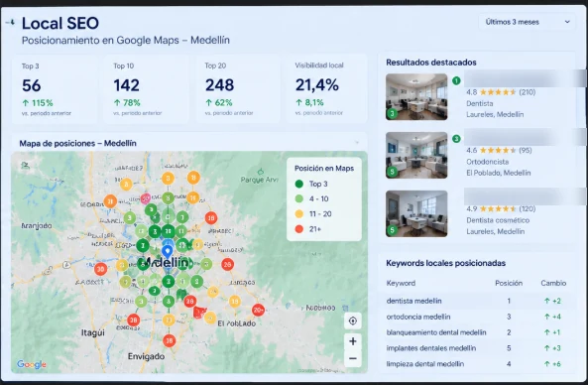588x385 pixels.
Task: Open the Últimos 3 meses period dropdown
Action: pos(527,22)
